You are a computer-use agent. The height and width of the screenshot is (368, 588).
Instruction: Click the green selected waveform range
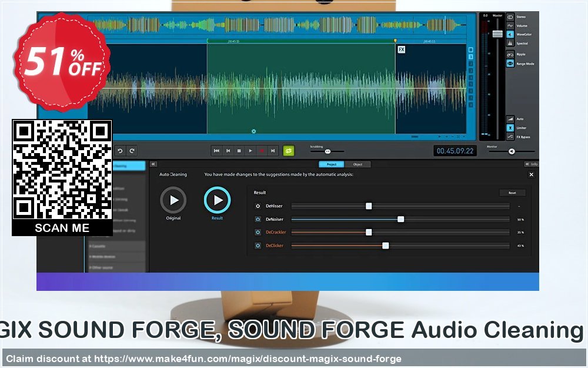301,89
